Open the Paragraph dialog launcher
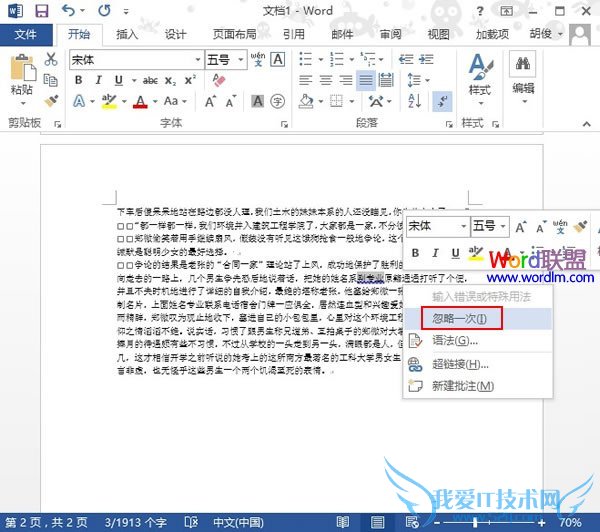The height and width of the screenshot is (532, 600). pyautogui.click(x=449, y=124)
